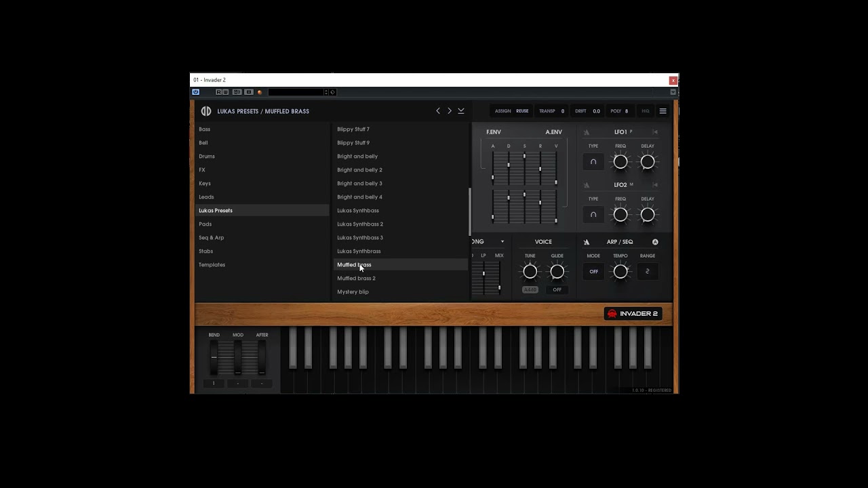Click the voice GLIDE knob
868x488 pixels.
pyautogui.click(x=557, y=272)
